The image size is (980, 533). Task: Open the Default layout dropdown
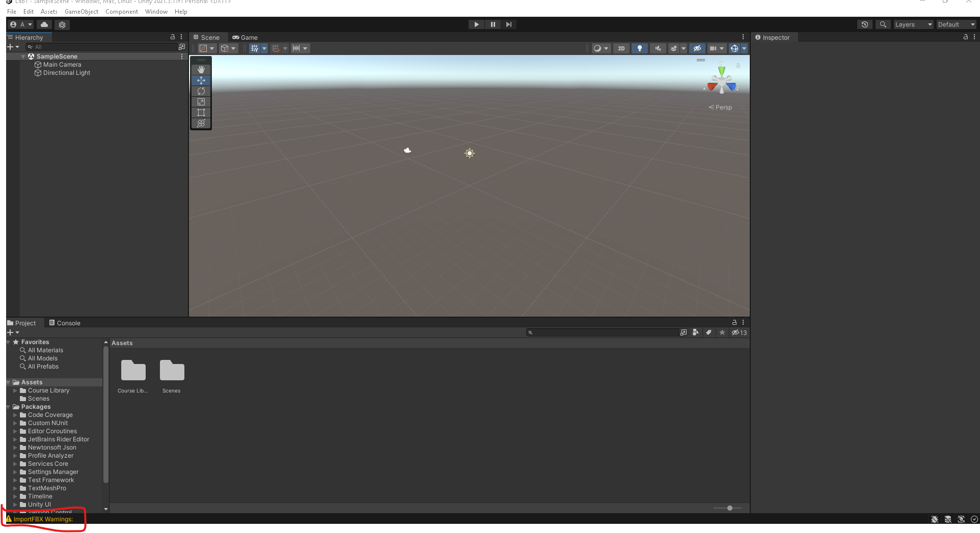(956, 24)
